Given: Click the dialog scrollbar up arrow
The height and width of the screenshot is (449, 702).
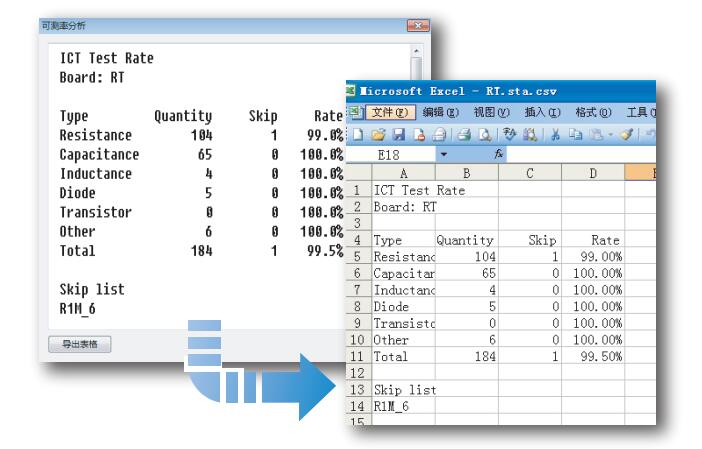Looking at the screenshot, I should (417, 49).
